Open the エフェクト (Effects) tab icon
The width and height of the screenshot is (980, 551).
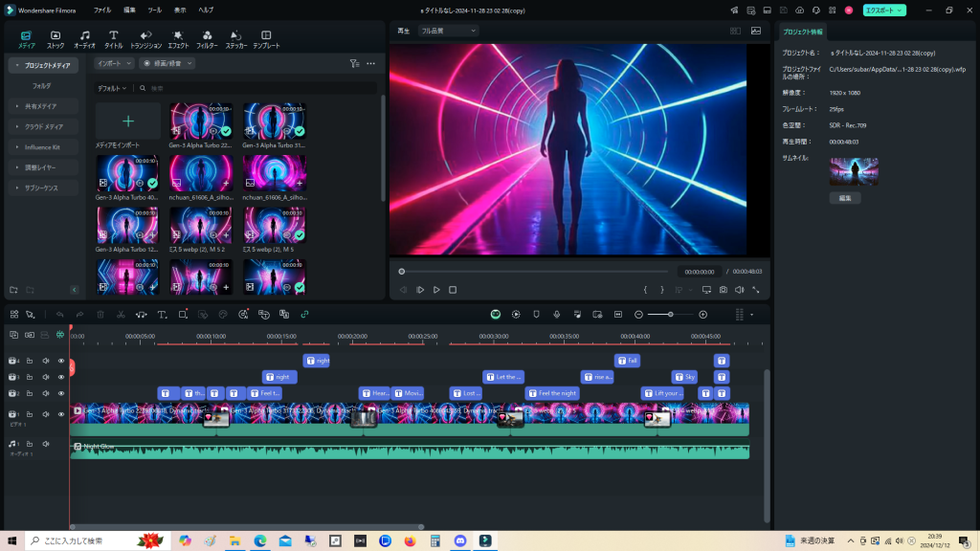[x=178, y=35]
